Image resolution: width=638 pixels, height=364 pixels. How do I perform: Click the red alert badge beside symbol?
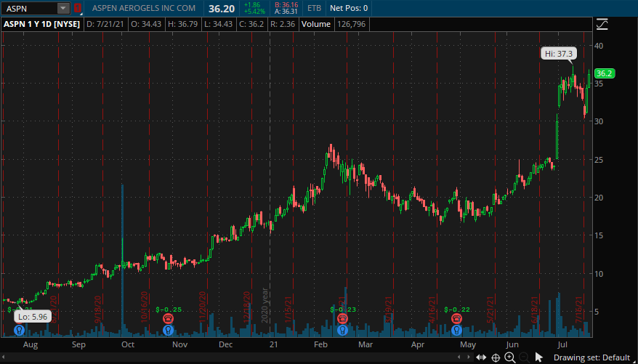pyautogui.click(x=77, y=8)
